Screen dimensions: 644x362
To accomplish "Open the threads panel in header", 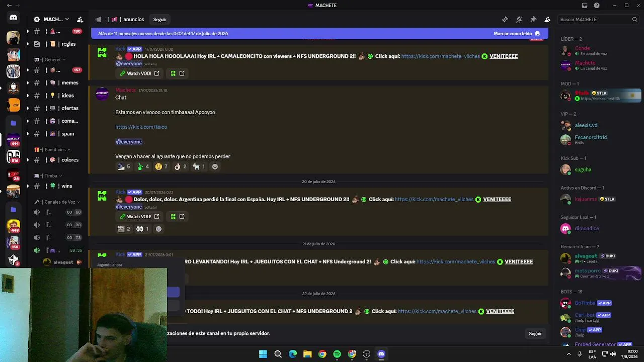I will (505, 20).
